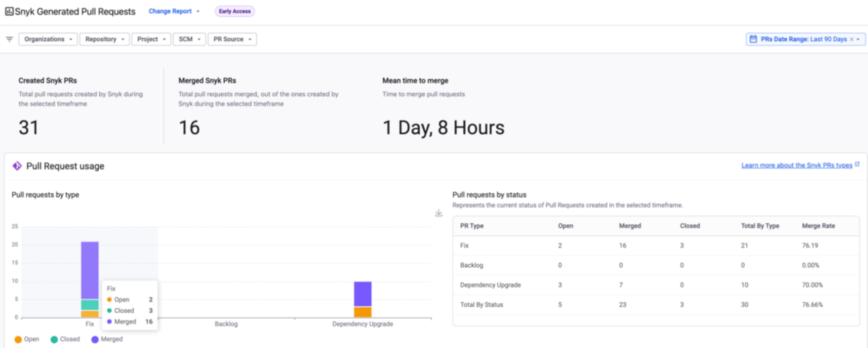Download the pull requests by type chart

438,213
